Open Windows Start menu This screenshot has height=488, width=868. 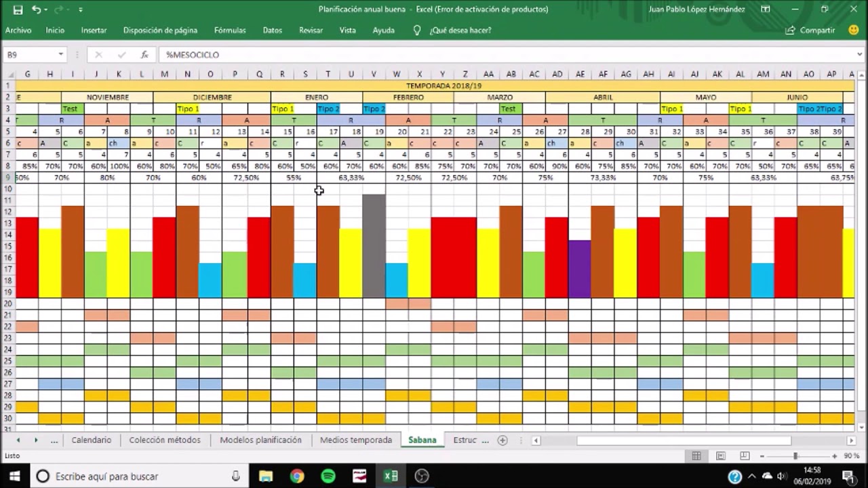(14, 476)
